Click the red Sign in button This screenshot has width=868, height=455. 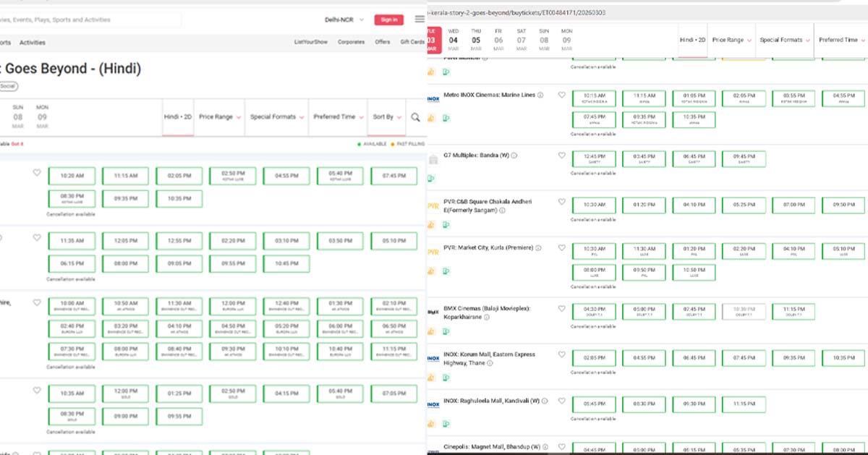pyautogui.click(x=389, y=20)
